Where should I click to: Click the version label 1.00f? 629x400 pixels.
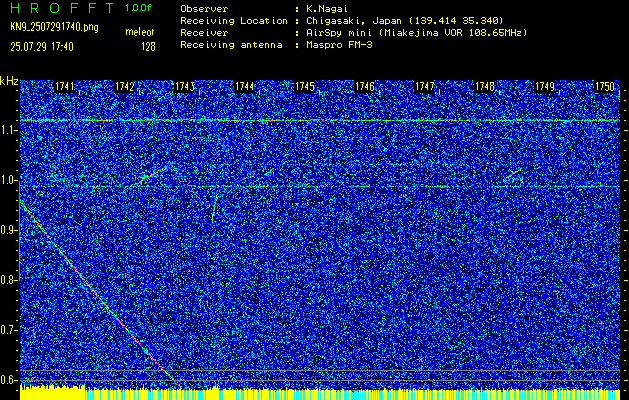click(x=139, y=8)
